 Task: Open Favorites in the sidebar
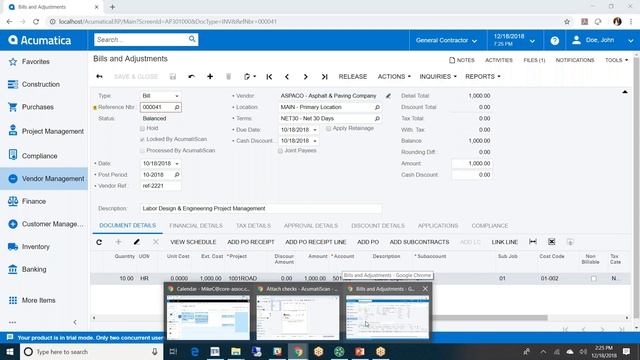coord(36,62)
